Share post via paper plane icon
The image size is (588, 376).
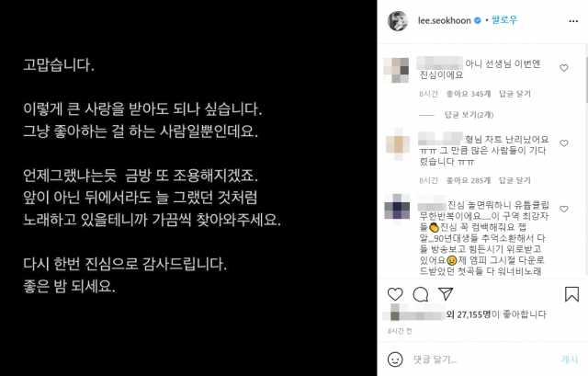tap(446, 294)
